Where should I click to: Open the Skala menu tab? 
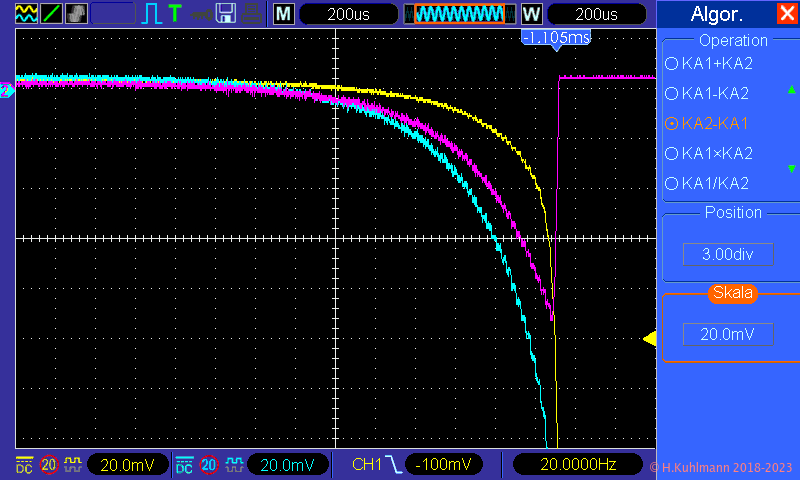733,293
